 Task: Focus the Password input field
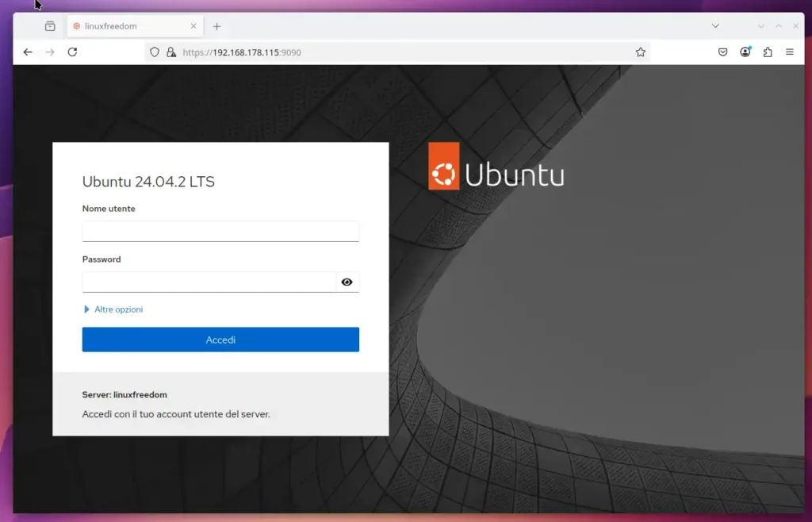(x=209, y=282)
